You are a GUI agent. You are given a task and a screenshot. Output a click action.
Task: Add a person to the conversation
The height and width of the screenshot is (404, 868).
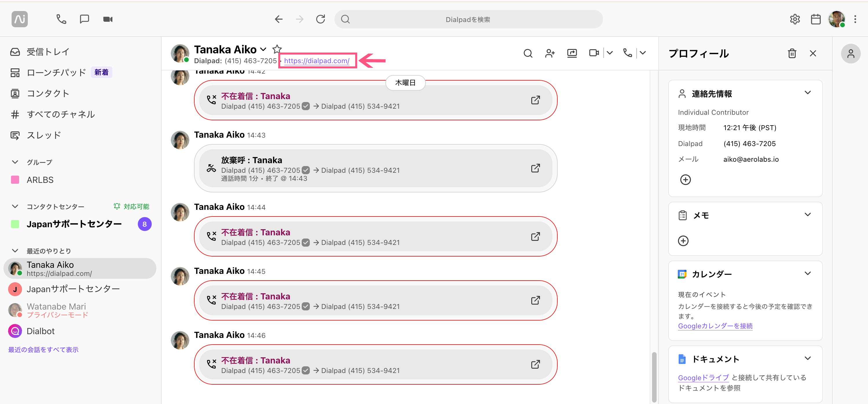[550, 53]
